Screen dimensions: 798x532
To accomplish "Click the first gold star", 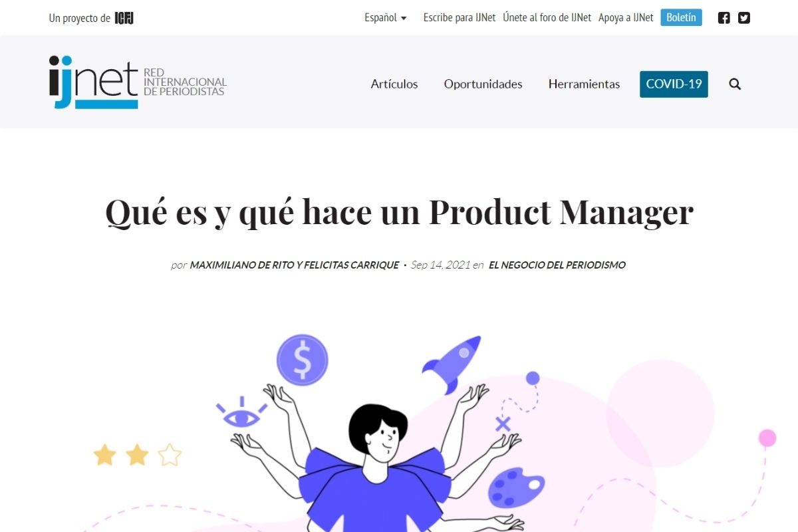I will click(104, 456).
